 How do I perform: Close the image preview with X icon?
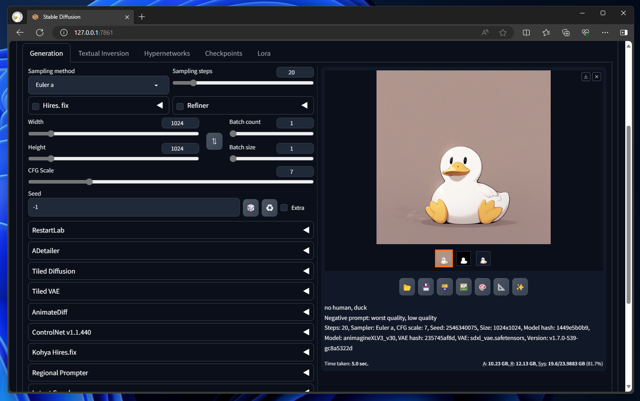point(596,77)
